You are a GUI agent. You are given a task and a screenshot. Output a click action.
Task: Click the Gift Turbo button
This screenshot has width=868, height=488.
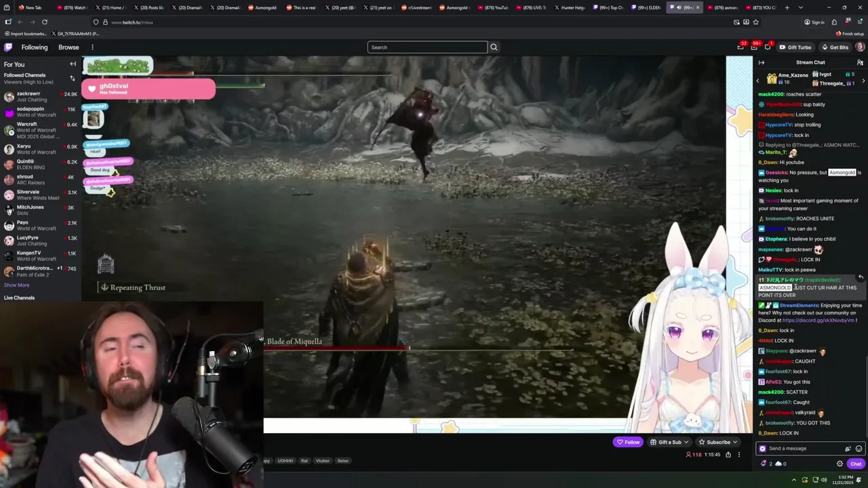[x=795, y=47]
